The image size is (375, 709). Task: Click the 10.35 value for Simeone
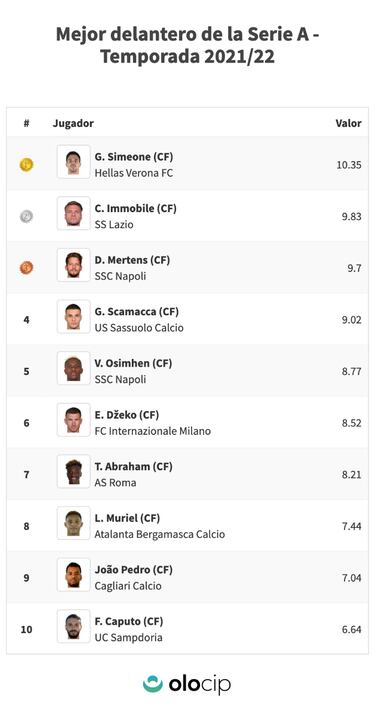coord(349,165)
